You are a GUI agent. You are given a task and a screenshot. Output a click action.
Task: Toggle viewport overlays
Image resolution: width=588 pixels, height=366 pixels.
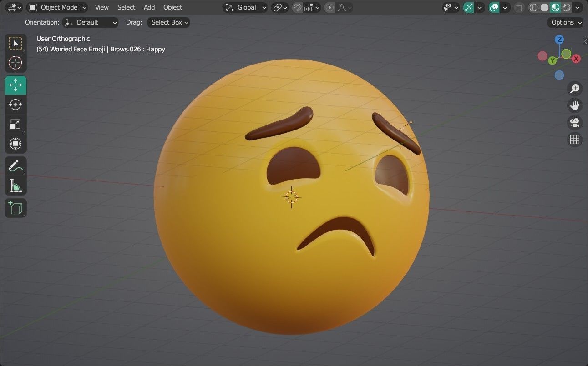[494, 7]
